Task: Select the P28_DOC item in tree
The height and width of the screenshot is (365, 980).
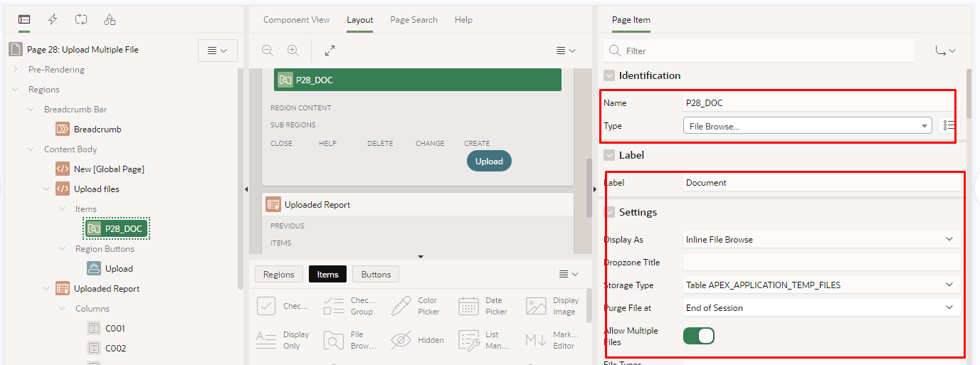Action: pos(117,229)
